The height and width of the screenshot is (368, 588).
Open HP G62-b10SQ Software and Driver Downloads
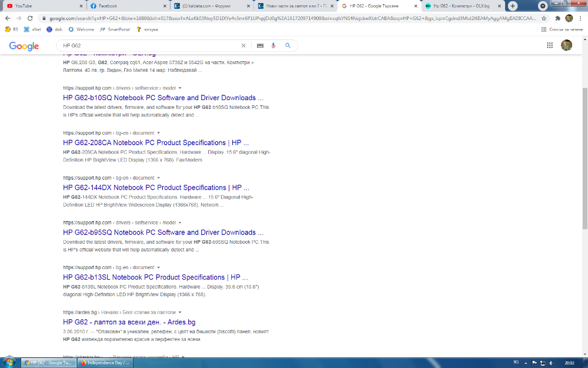163,98
